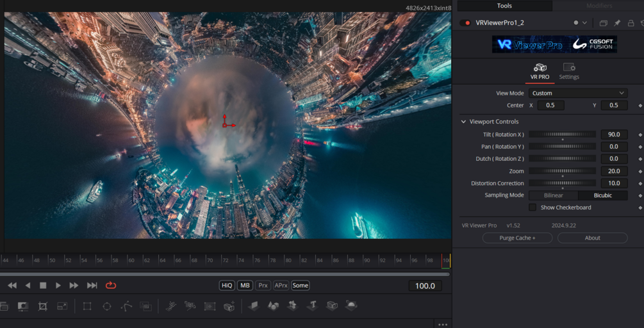Toggle the APrx auto proxy button

pyautogui.click(x=281, y=285)
